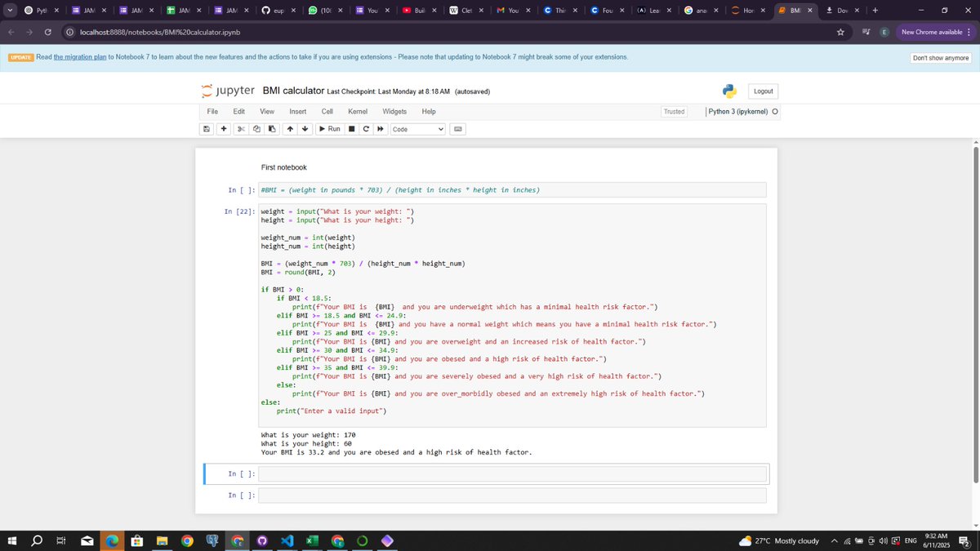The height and width of the screenshot is (551, 980).
Task: Restart the kernel with the circular arrow icon
Action: (366, 129)
